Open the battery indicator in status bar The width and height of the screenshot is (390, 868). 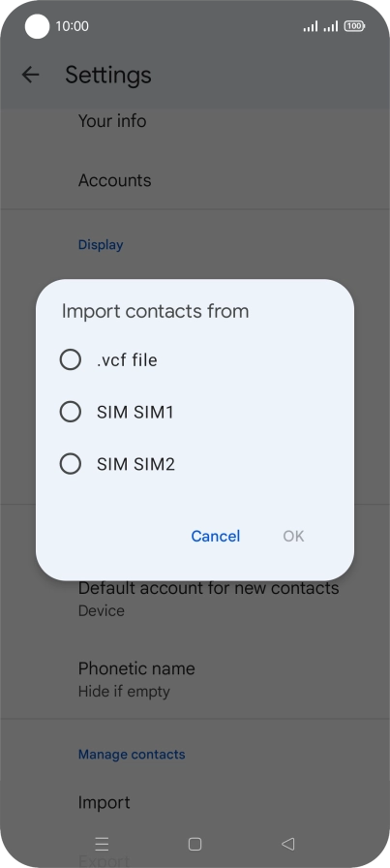(354, 26)
